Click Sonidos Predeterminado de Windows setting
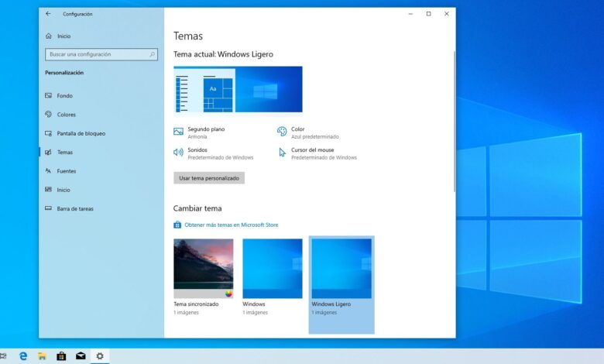 coord(221,153)
